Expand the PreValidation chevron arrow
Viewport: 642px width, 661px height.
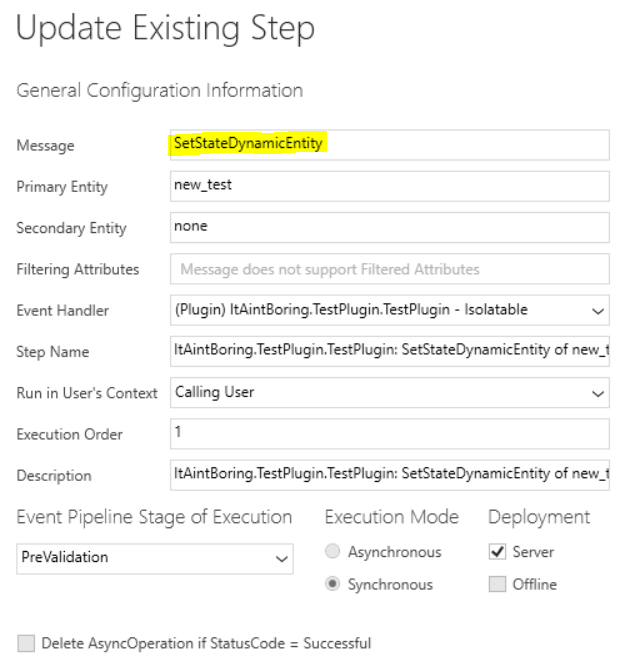click(281, 559)
